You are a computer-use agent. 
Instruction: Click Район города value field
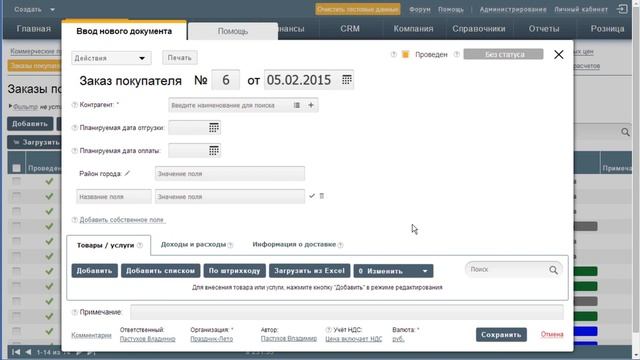click(230, 173)
